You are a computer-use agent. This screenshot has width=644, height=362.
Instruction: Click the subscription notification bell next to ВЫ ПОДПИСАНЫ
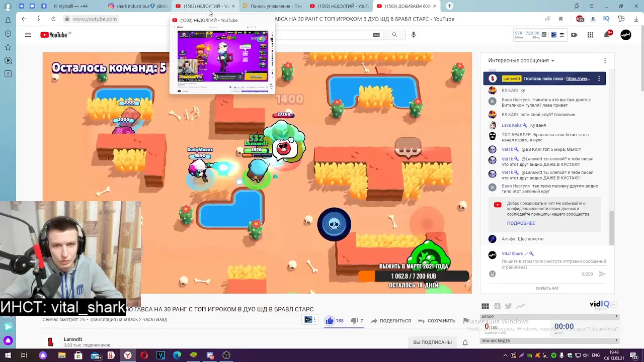tap(465, 342)
